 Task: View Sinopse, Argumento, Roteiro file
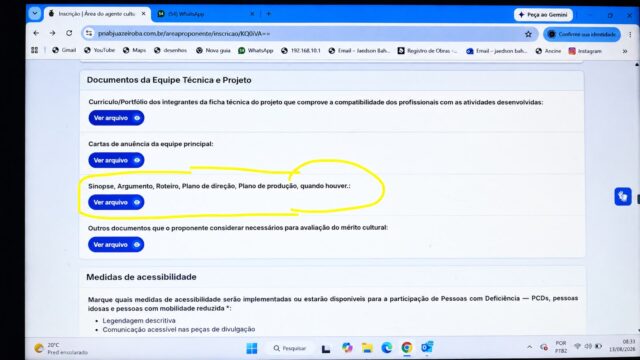point(116,202)
